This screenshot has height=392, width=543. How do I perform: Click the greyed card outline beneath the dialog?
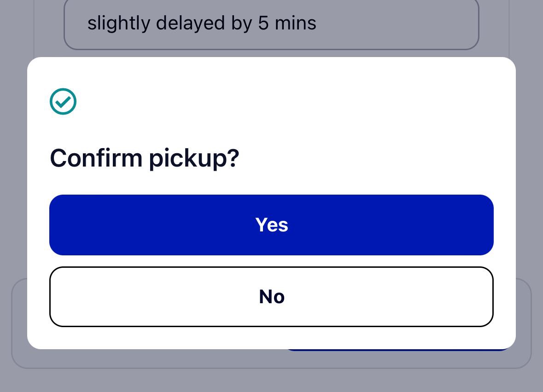(x=272, y=359)
